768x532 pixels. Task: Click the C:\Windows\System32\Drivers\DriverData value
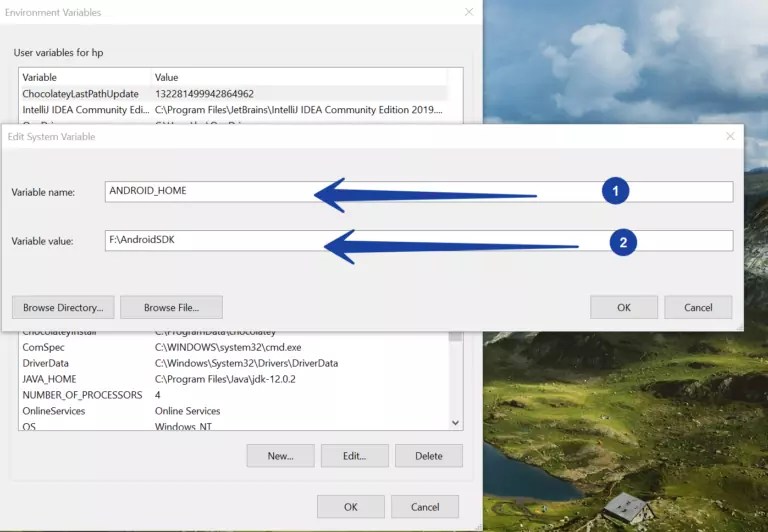coord(246,363)
